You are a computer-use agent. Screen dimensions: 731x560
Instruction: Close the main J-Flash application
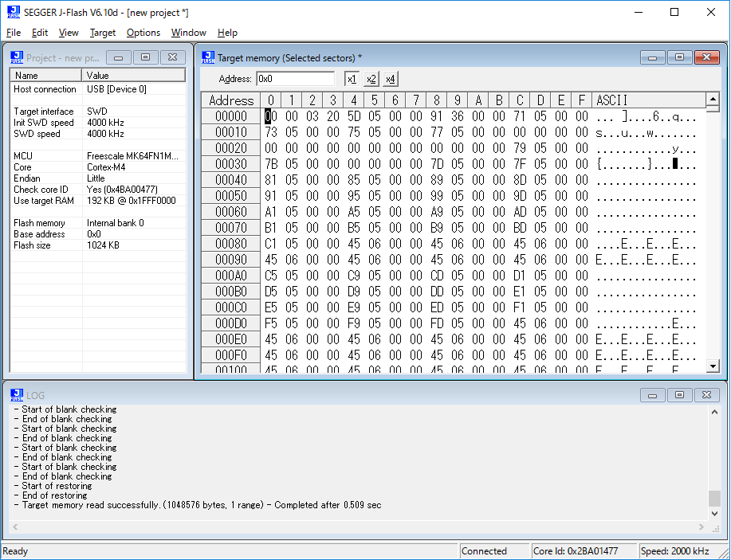pos(711,12)
